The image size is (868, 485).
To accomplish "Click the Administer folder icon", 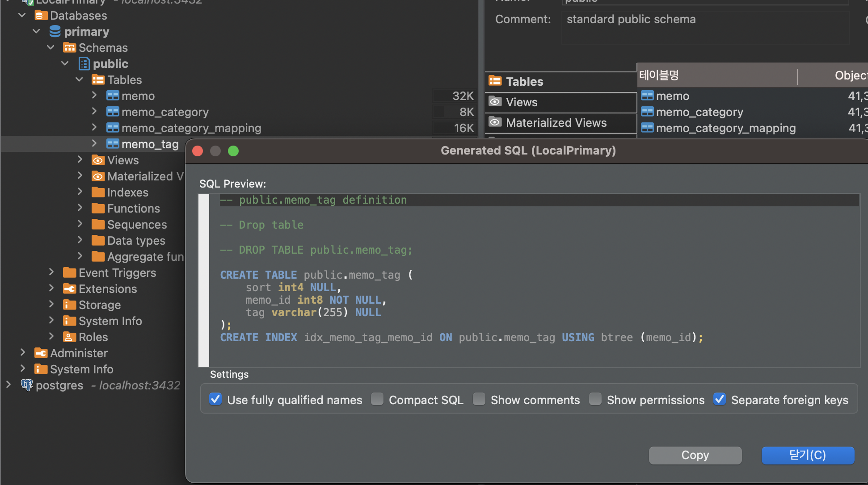I will (x=41, y=353).
